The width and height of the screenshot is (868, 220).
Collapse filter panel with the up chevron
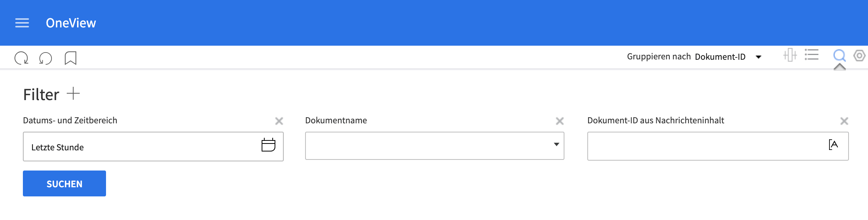pyautogui.click(x=839, y=67)
